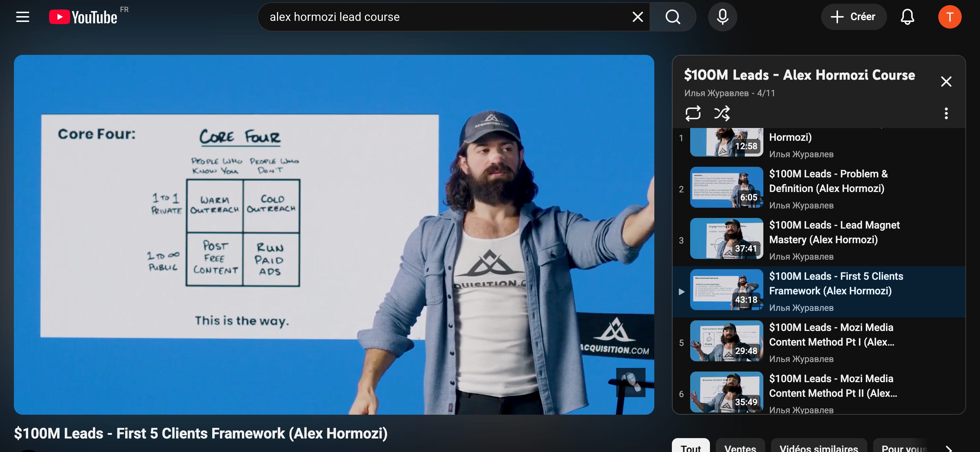Play Mozi Media Content Method Pt I
The image size is (980, 452).
tap(831, 335)
